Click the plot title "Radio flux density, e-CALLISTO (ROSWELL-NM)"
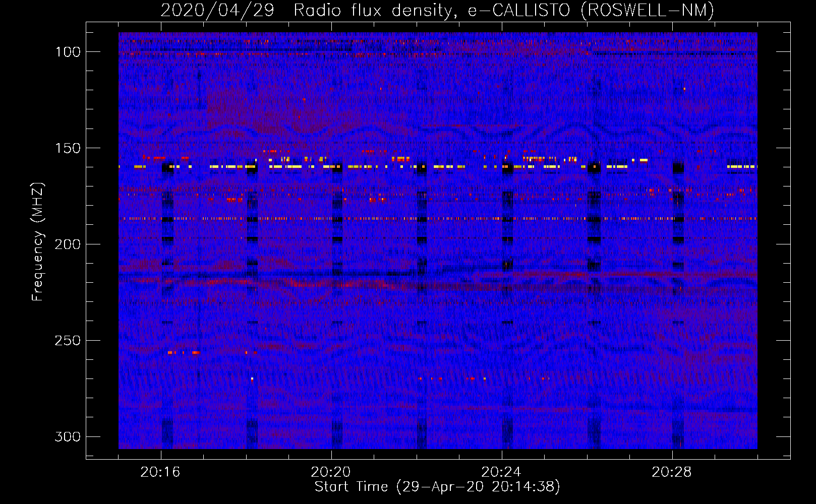Image resolution: width=816 pixels, height=504 pixels. (504, 10)
